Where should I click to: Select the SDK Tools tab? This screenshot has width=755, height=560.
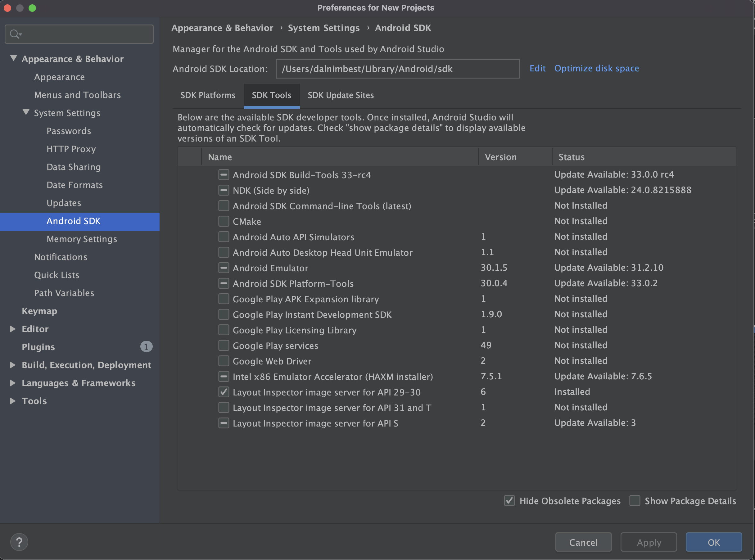tap(272, 95)
